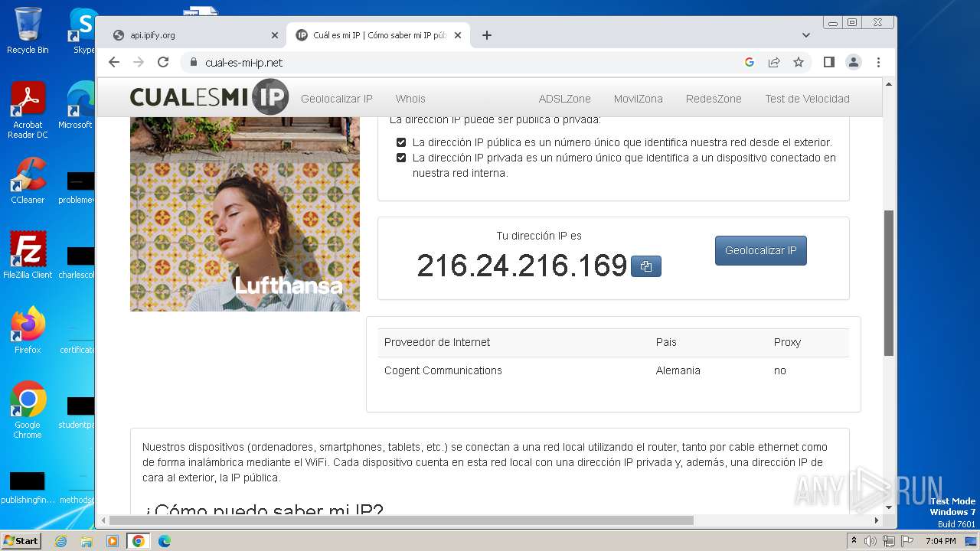Click the volume icon in system tray
This screenshot has width=980, height=551.
pyautogui.click(x=871, y=541)
